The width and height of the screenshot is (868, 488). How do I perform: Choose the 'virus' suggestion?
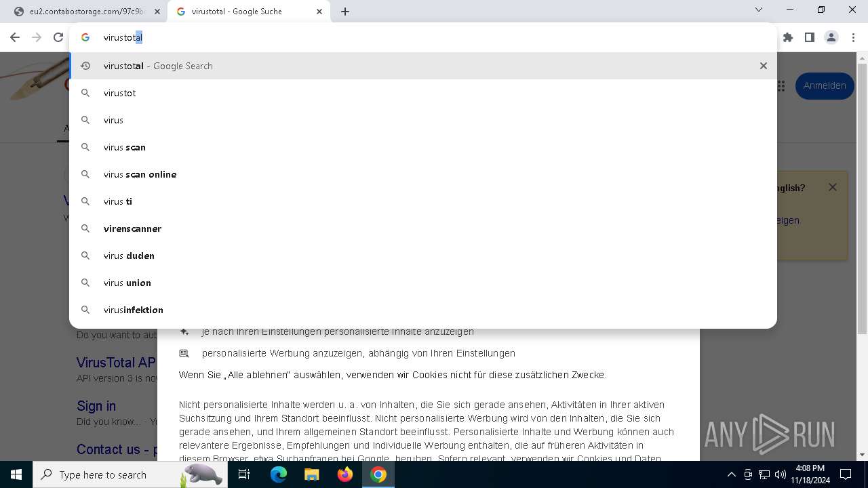pyautogui.click(x=423, y=120)
